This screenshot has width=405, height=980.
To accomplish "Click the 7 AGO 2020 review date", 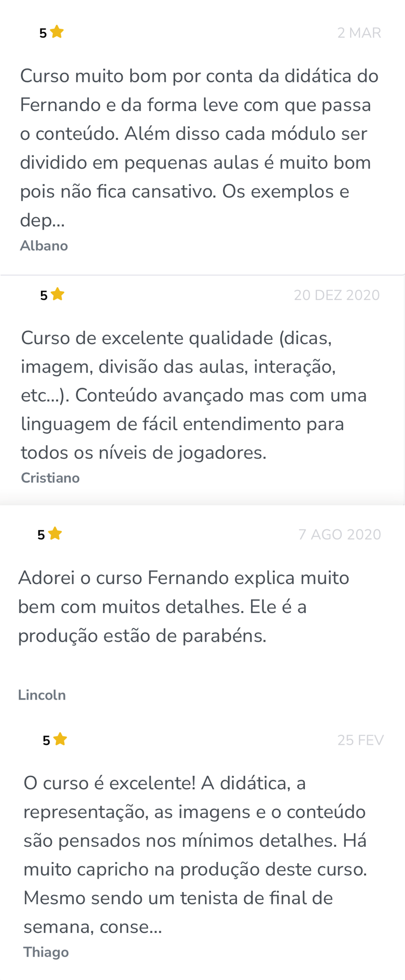I will point(340,534).
